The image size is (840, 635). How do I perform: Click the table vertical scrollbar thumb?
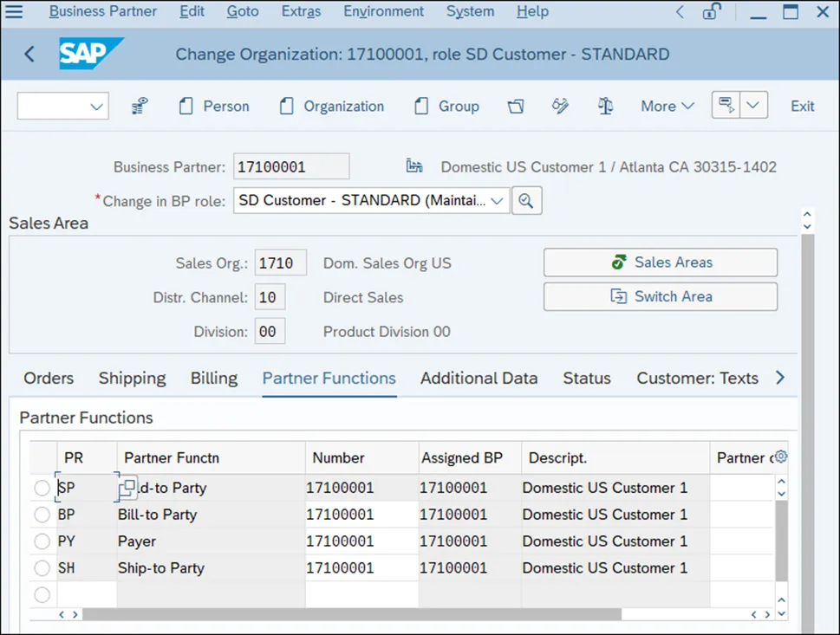click(782, 541)
